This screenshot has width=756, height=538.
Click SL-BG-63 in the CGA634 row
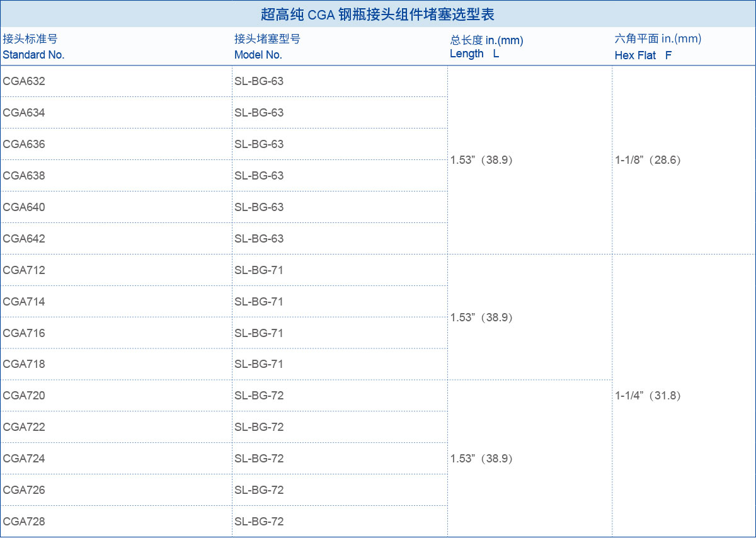coord(259,113)
